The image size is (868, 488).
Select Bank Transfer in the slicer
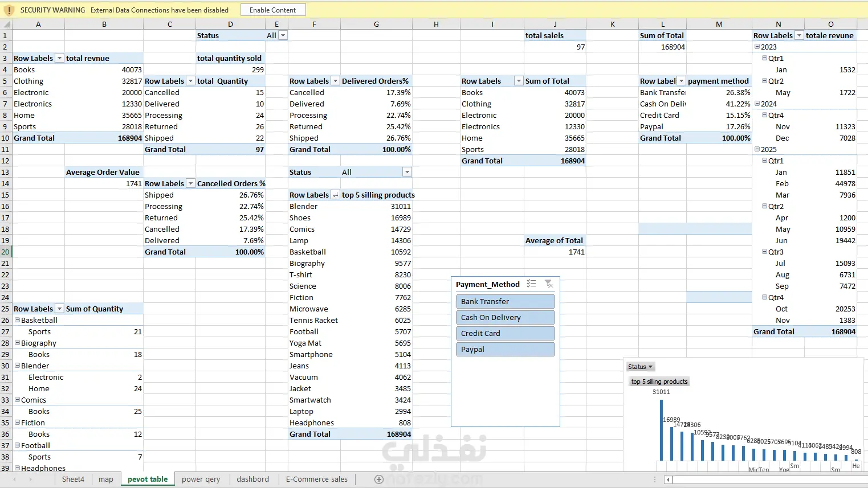[505, 301]
